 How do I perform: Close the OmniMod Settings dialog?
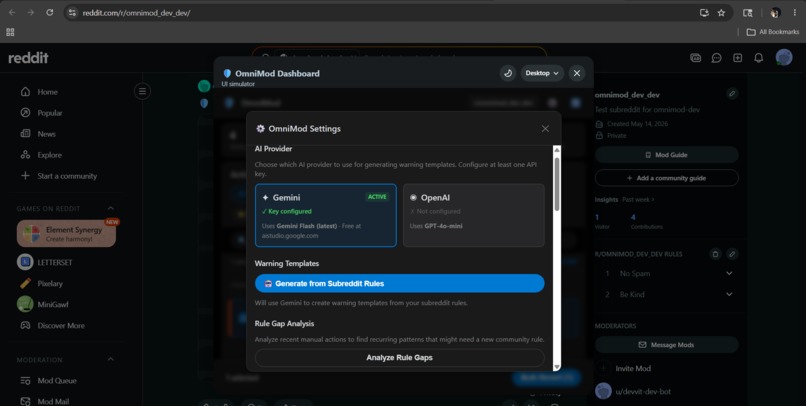pyautogui.click(x=545, y=129)
